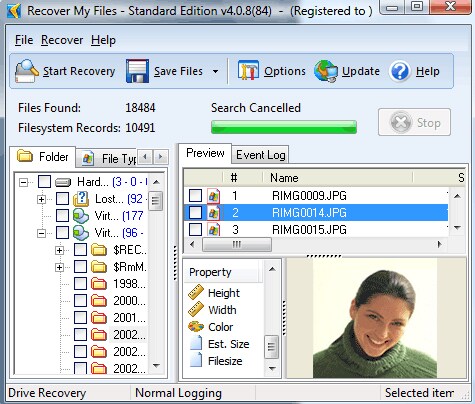
Task: Click the 2000... folder icon
Action: tap(99, 301)
